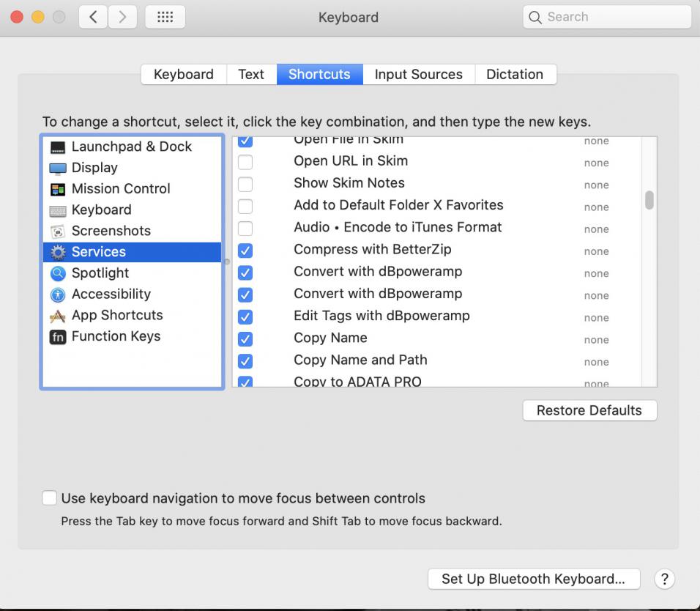Enable Audio Encode to iTunes Format checkbox
This screenshot has height=611, width=700.
[245, 228]
